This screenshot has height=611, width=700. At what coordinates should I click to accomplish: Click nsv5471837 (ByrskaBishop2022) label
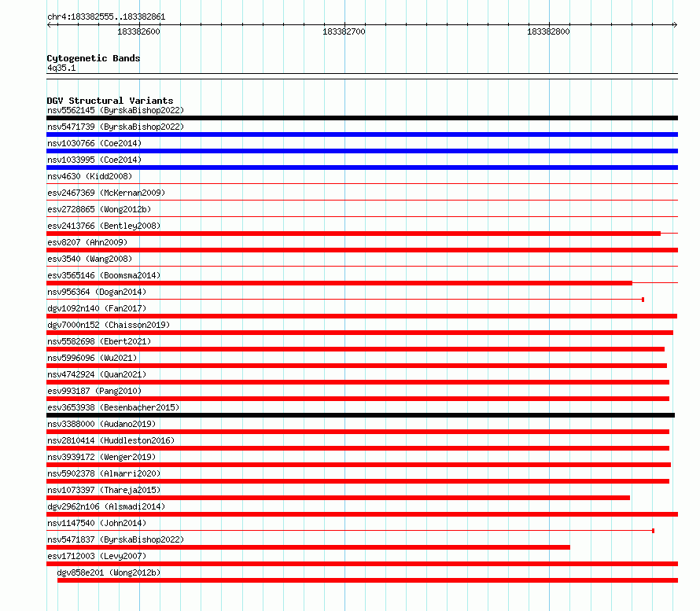116,539
